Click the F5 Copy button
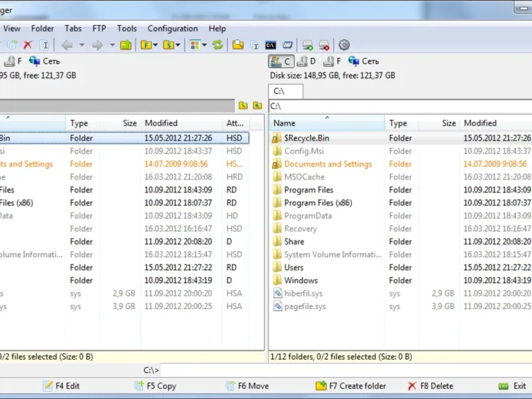This screenshot has height=399, width=532. 156,386
